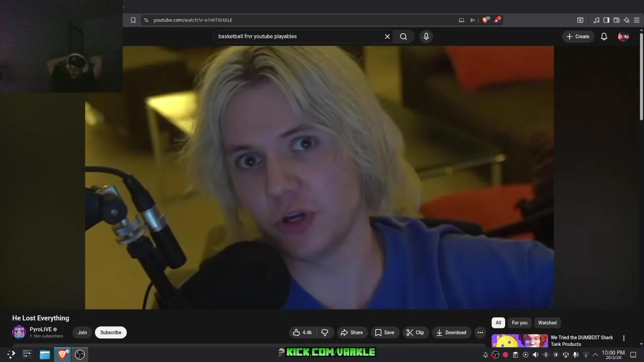Switch to Brave browser taskbar icon
The height and width of the screenshot is (362, 644).
(x=62, y=354)
